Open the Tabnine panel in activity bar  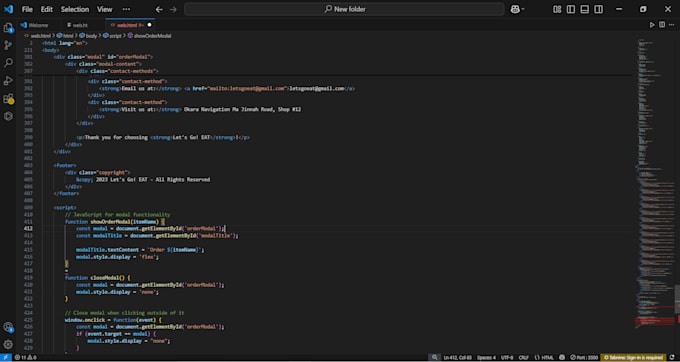pos(8,116)
